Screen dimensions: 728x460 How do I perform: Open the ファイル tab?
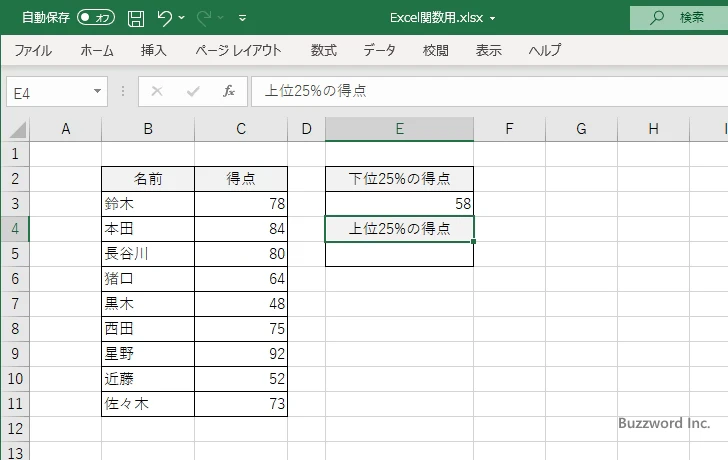click(33, 50)
